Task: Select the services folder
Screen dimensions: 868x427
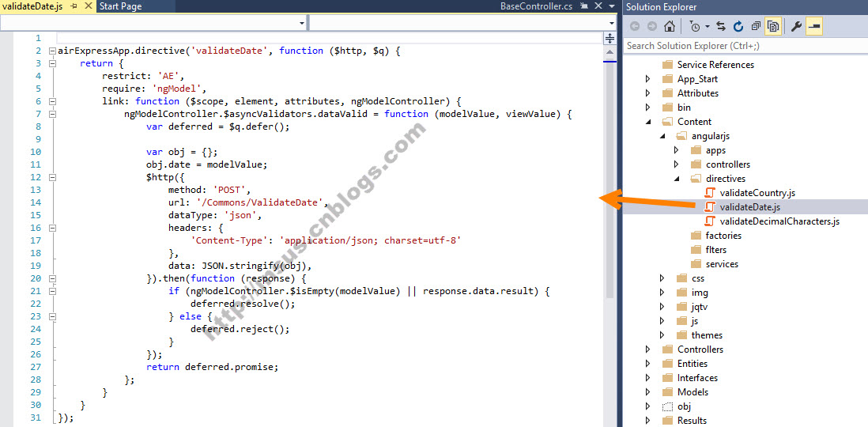Action: [722, 264]
